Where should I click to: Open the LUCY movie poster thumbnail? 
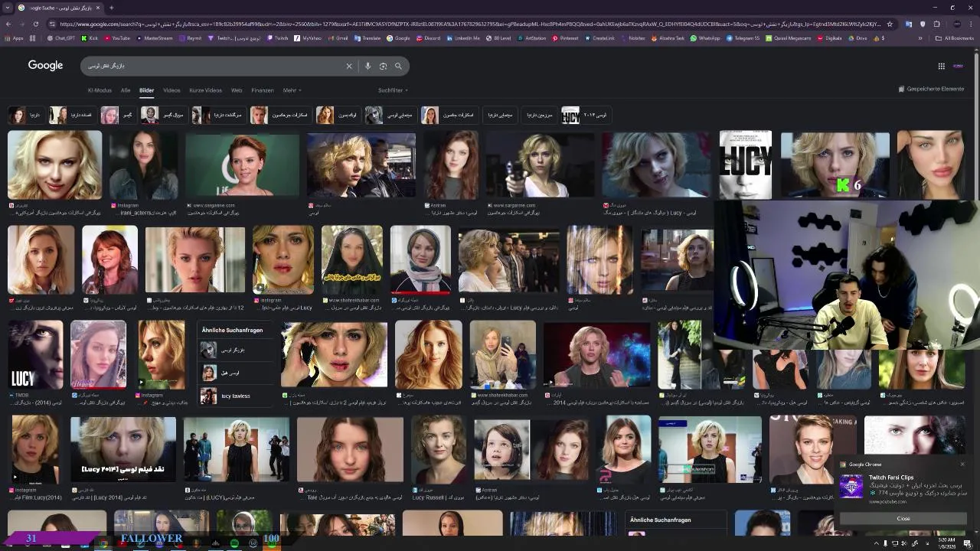(x=745, y=165)
